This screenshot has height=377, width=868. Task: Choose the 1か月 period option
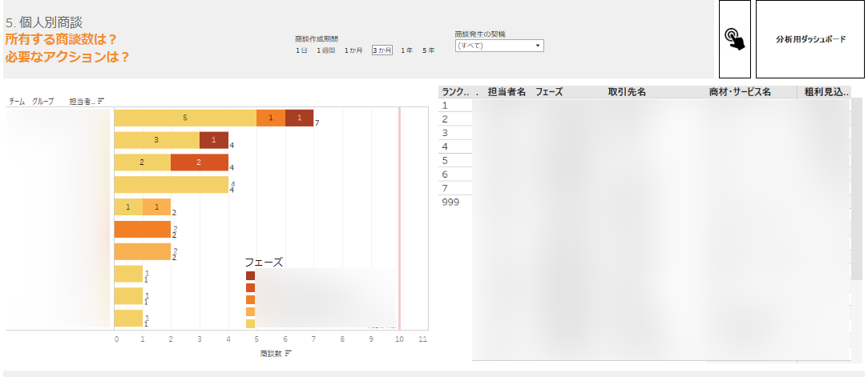click(x=353, y=50)
